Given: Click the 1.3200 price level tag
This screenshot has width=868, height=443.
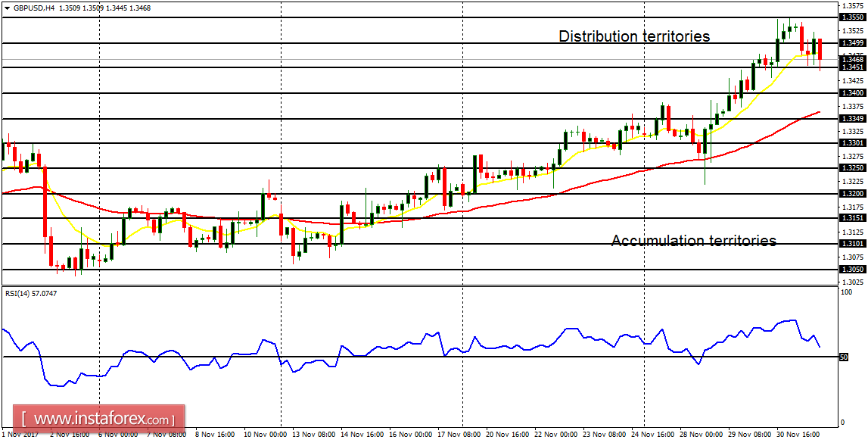Looking at the screenshot, I should (x=852, y=194).
